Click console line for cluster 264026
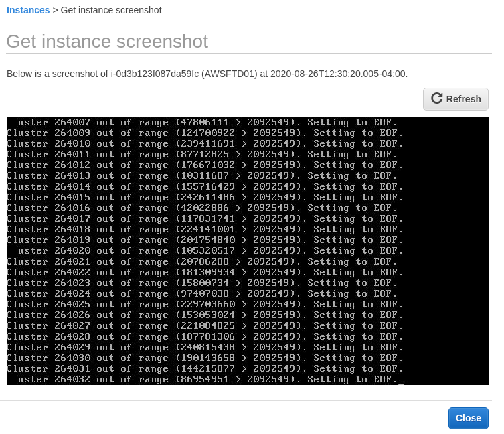504x434 pixels. [x=205, y=315]
